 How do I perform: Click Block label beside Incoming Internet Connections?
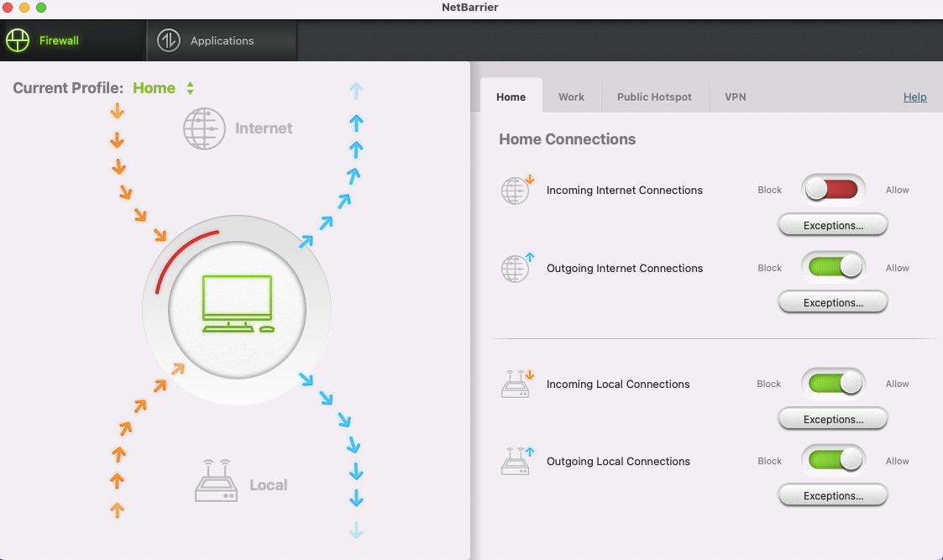click(769, 190)
